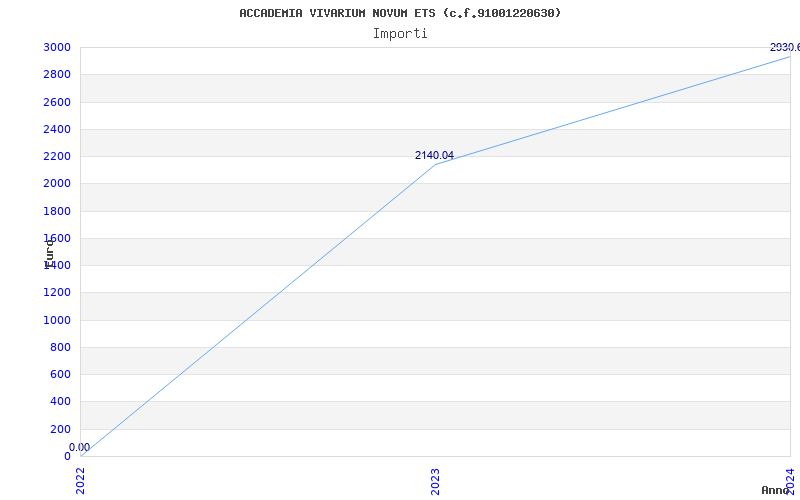The image size is (800, 500).
Task: Click the 2400 y-axis tick label
Action: click(57, 129)
